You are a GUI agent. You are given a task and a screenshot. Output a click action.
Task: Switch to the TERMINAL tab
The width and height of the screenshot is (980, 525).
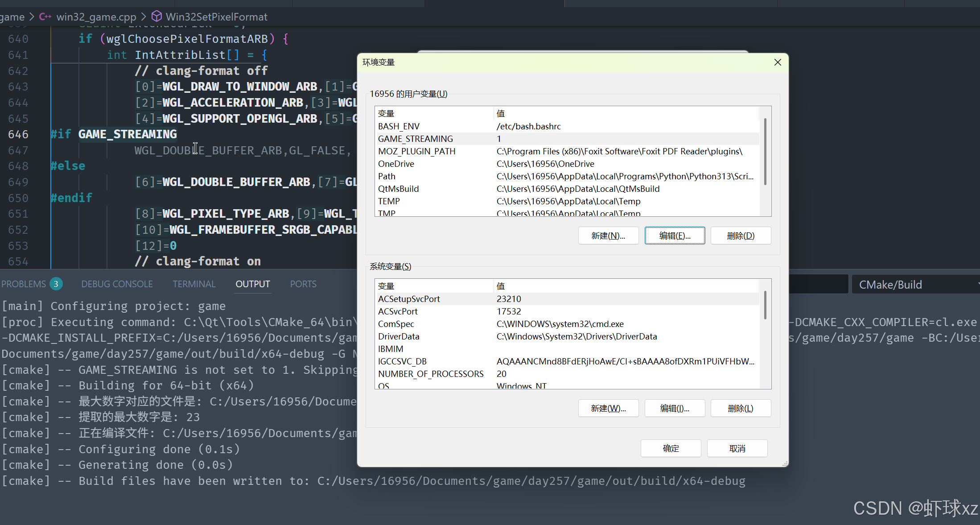tap(194, 284)
